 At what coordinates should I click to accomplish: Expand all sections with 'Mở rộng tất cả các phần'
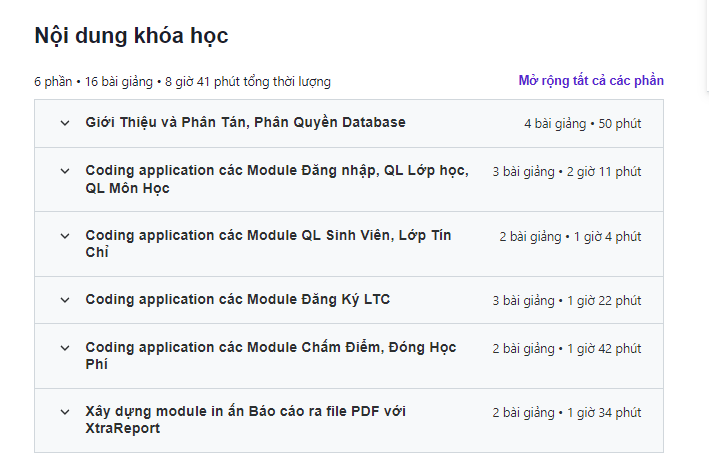[x=590, y=81]
